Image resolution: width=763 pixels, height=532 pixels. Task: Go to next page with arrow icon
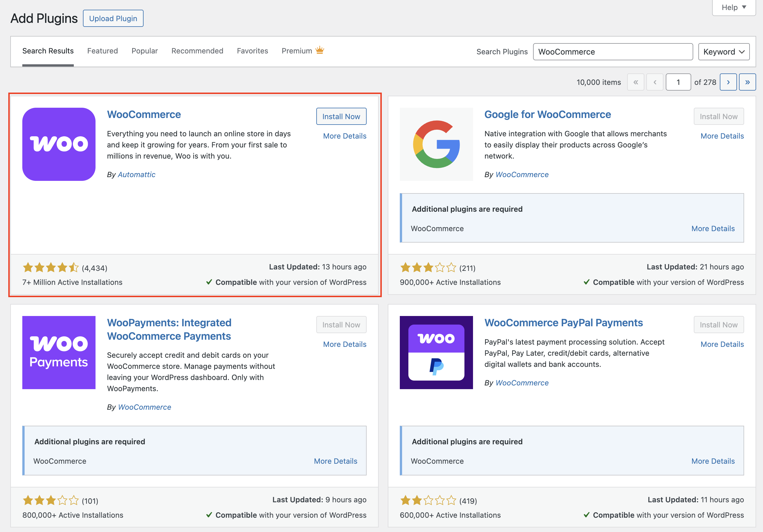(x=728, y=82)
